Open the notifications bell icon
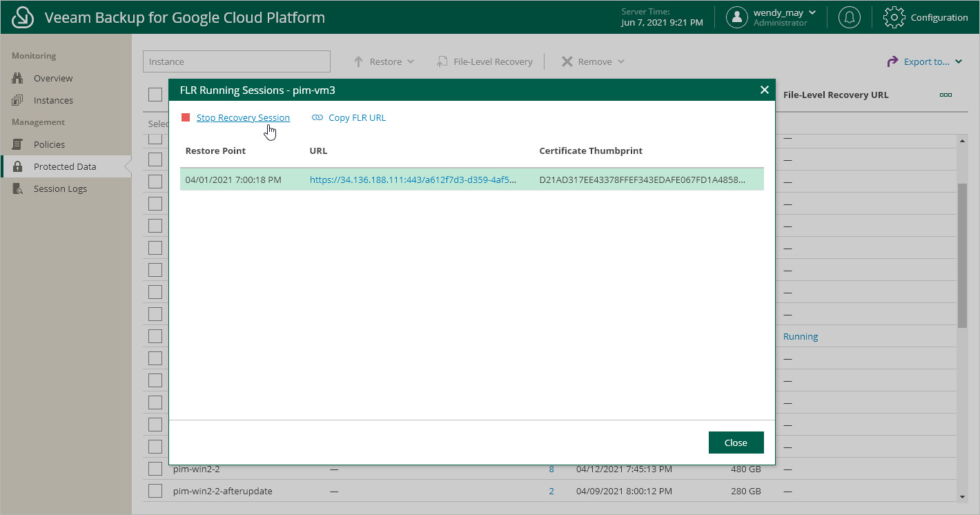This screenshot has width=980, height=515. (849, 17)
